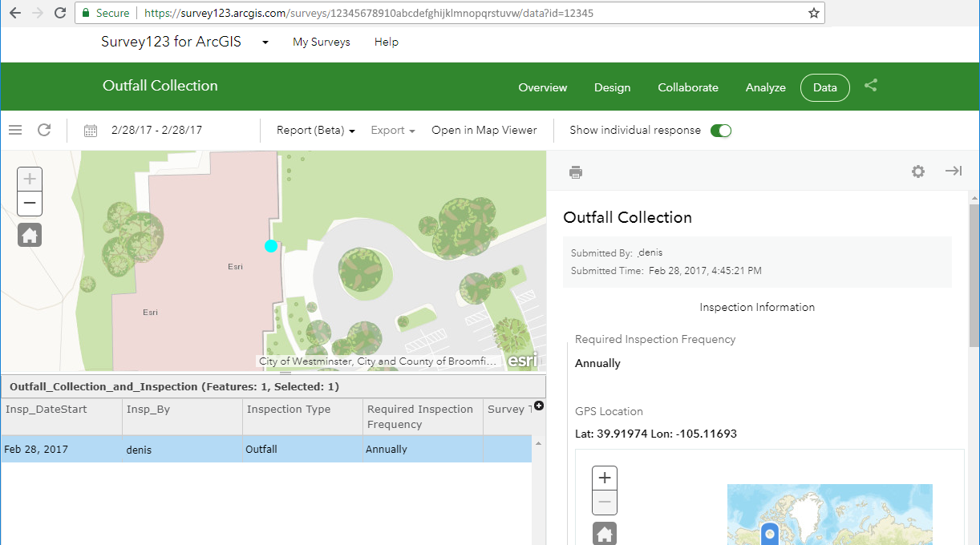Screen dimensions: 980x545
Task: Click the Outfall Collection green header title
Action: click(x=160, y=86)
